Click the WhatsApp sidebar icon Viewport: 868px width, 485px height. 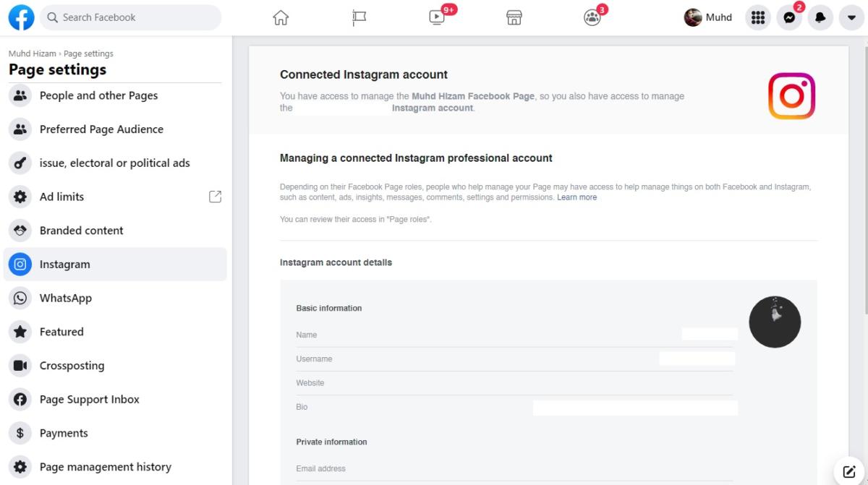point(20,298)
